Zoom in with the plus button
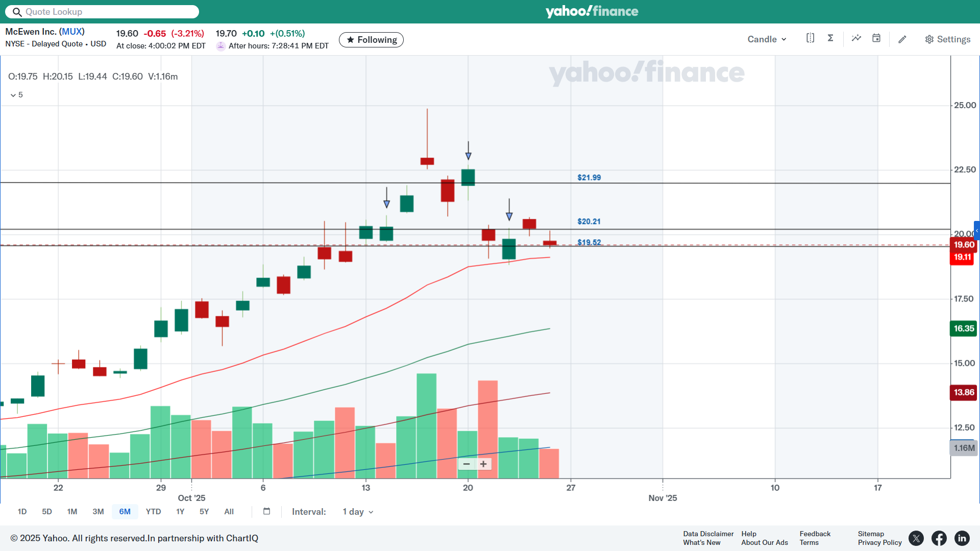This screenshot has width=980, height=551. [483, 464]
